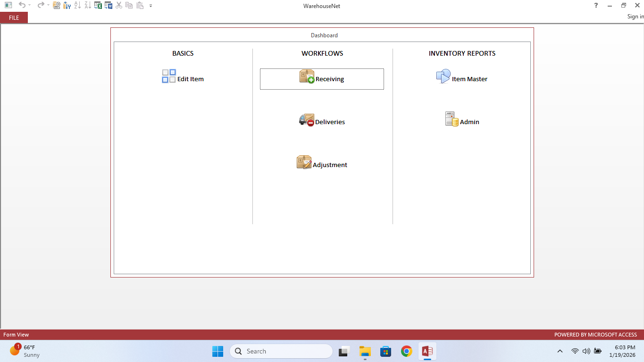
Task: Expand the Redo dropdown arrow
Action: [x=48, y=6]
